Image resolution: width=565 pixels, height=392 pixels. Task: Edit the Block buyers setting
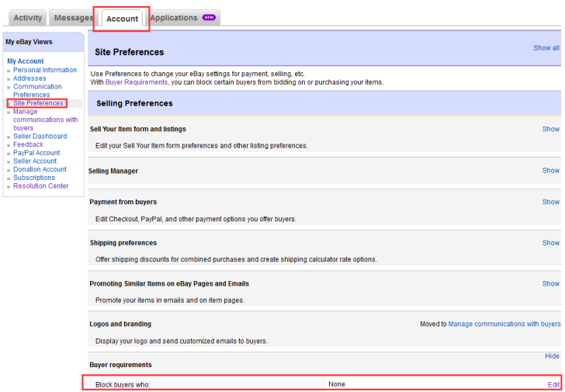point(553,385)
